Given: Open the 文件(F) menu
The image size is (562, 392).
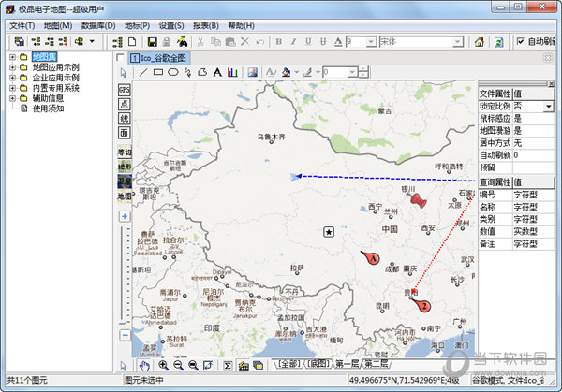Looking at the screenshot, I should coord(22,26).
